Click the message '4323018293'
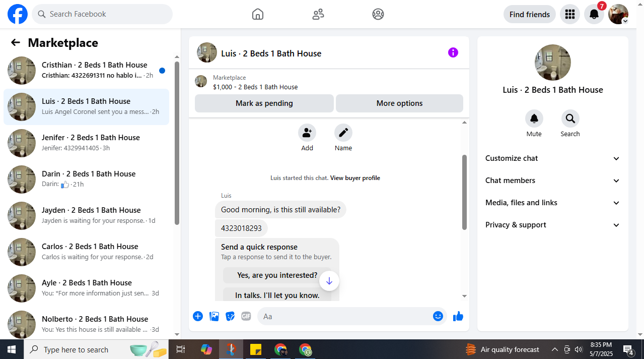This screenshot has height=359, width=644. (241, 228)
